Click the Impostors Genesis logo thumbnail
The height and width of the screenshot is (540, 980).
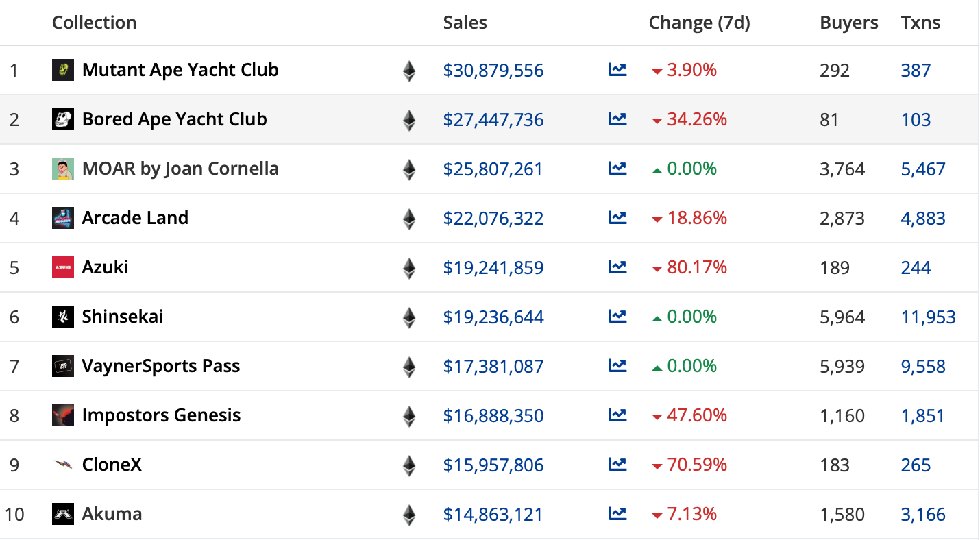(63, 415)
